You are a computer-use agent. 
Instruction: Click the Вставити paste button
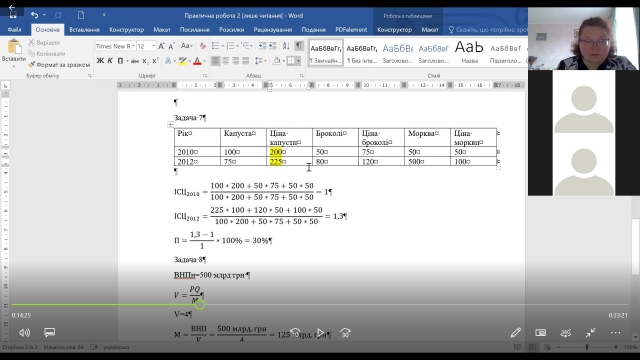tap(14, 53)
